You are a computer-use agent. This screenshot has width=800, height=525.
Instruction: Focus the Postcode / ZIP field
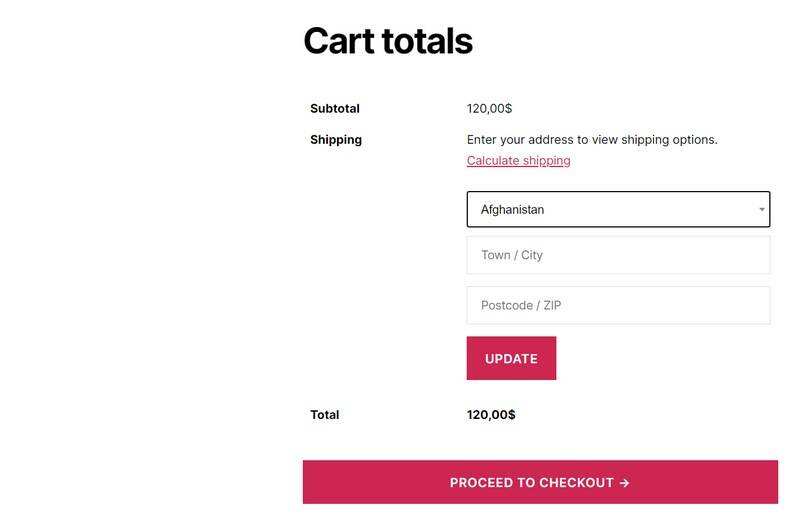(x=618, y=305)
